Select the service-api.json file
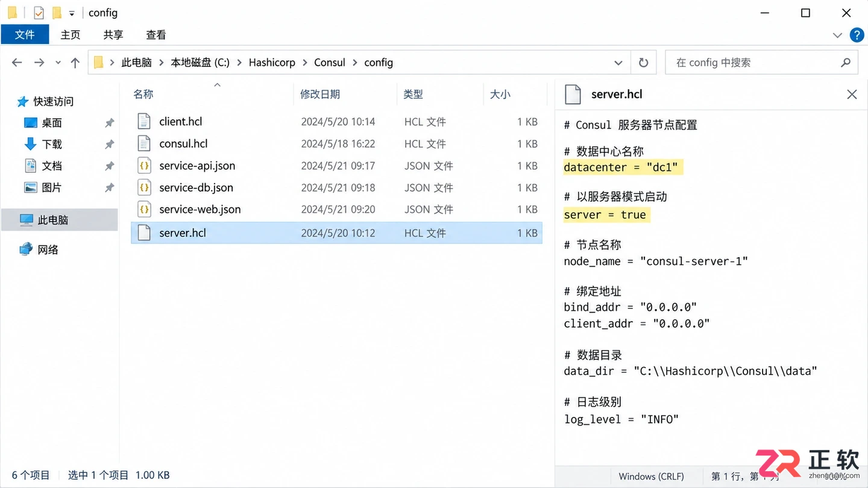The image size is (868, 488). tap(197, 166)
